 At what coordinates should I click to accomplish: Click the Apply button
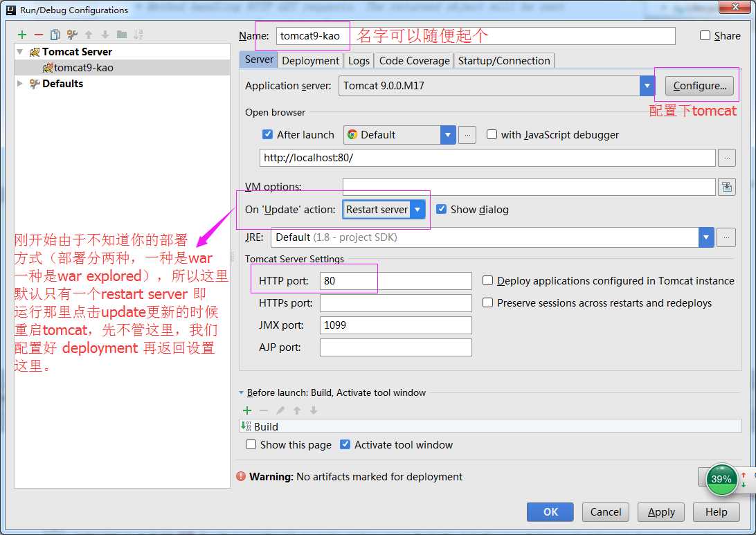tap(661, 512)
